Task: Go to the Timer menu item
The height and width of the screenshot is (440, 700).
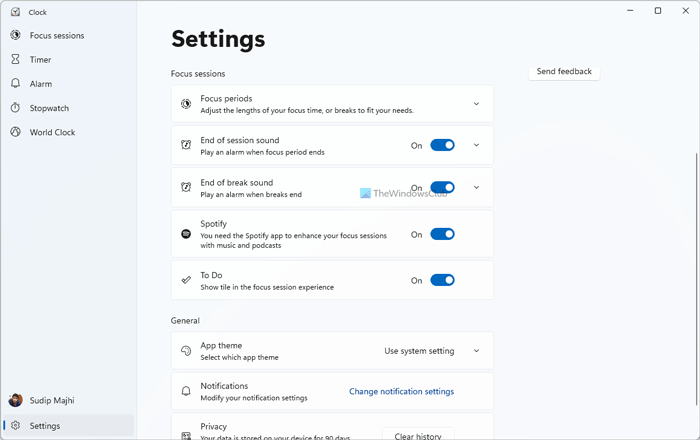Action: pos(41,60)
